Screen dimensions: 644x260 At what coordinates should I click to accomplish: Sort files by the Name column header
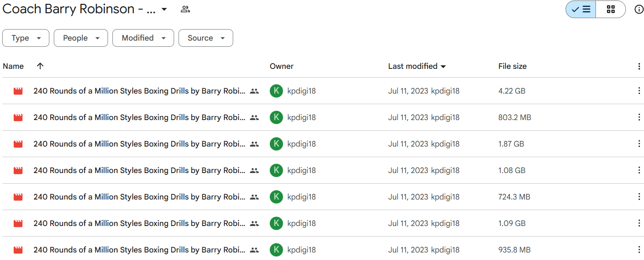coord(13,66)
